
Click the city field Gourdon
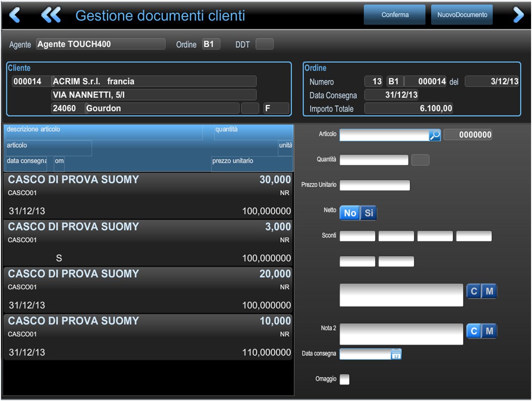162,108
